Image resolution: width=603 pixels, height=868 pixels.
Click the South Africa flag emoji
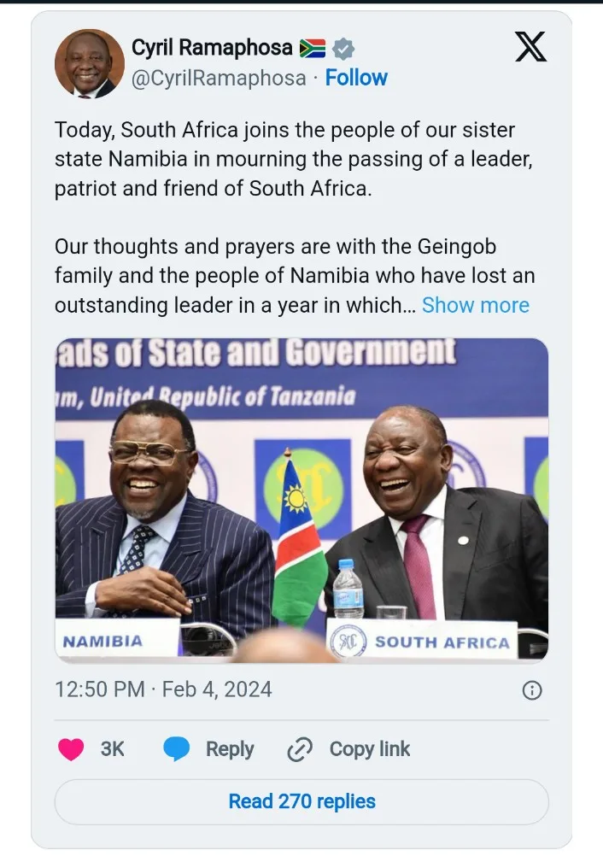(313, 49)
